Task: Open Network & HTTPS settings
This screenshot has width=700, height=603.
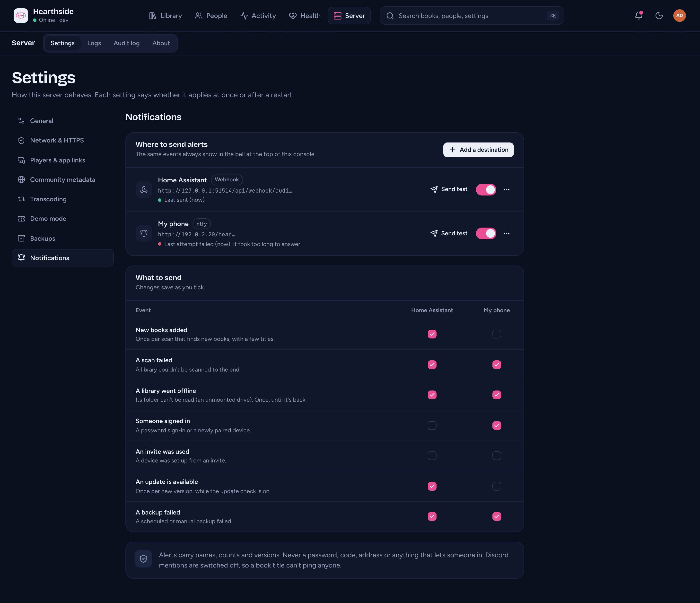Action: [x=62, y=140]
